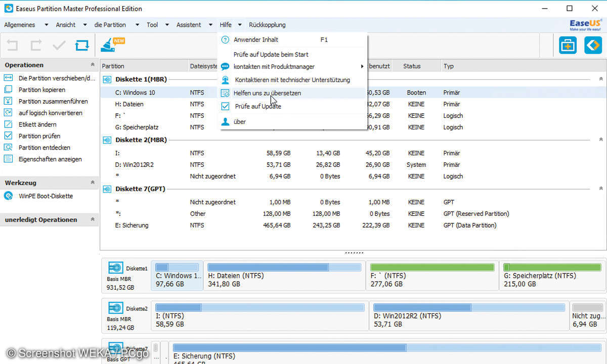Click Partition kopieren operation text
Screen dimensions: 607x364
point(42,89)
